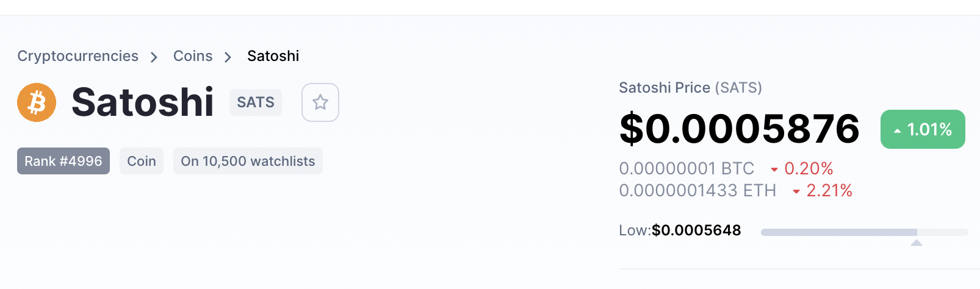
Task: Click the orange Bitcoin logo icon
Action: click(37, 102)
